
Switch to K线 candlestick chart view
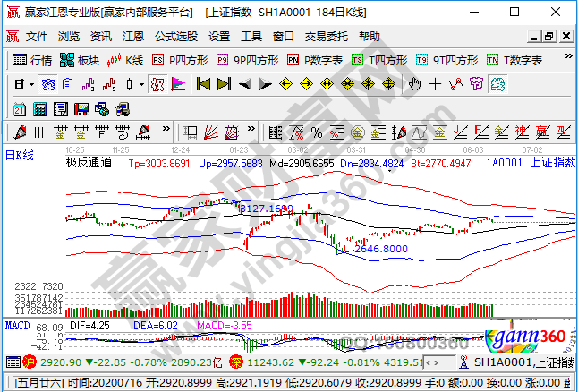(x=125, y=60)
